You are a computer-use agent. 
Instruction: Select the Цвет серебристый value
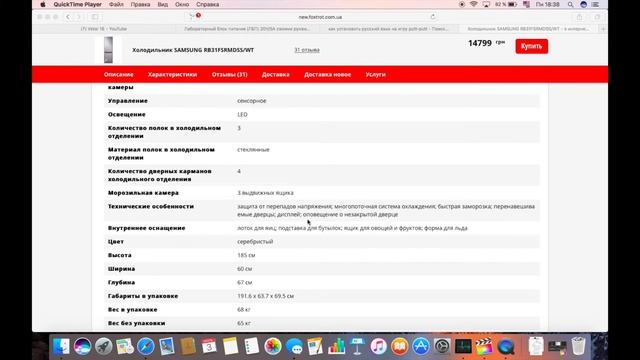[x=255, y=242]
